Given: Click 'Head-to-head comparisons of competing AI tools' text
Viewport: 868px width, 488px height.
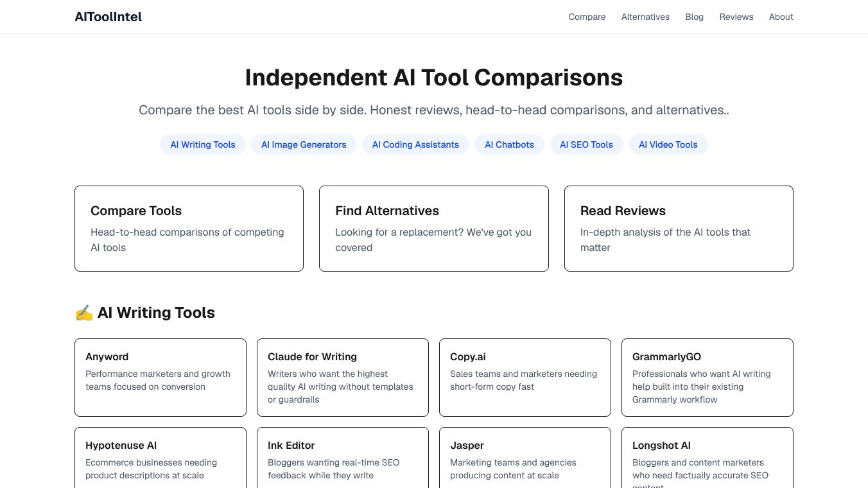Looking at the screenshot, I should pyautogui.click(x=187, y=240).
